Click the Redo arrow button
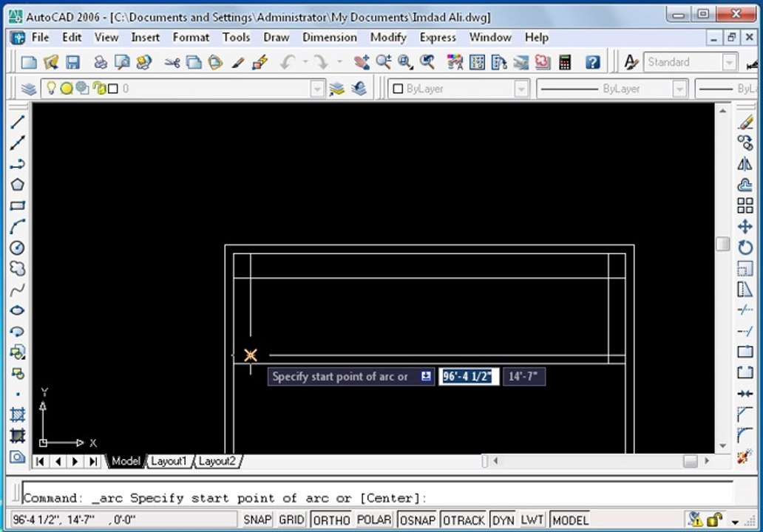Viewport: 763px width, 532px height. (322, 62)
